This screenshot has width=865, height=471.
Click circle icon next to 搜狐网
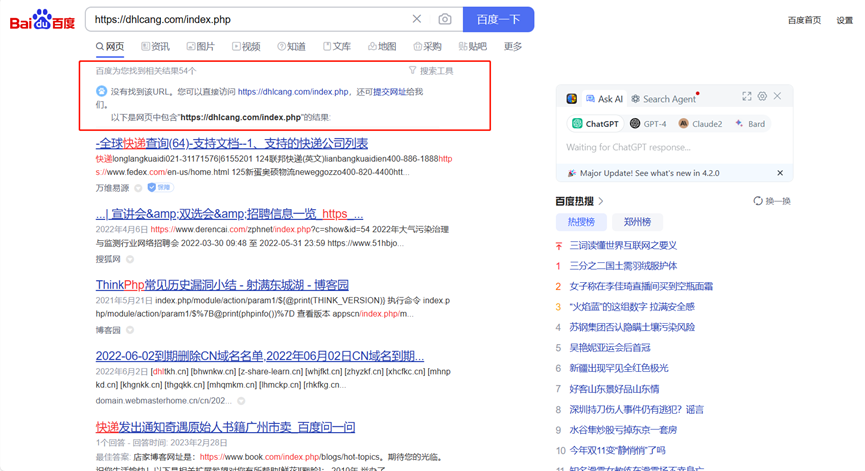pos(130,259)
